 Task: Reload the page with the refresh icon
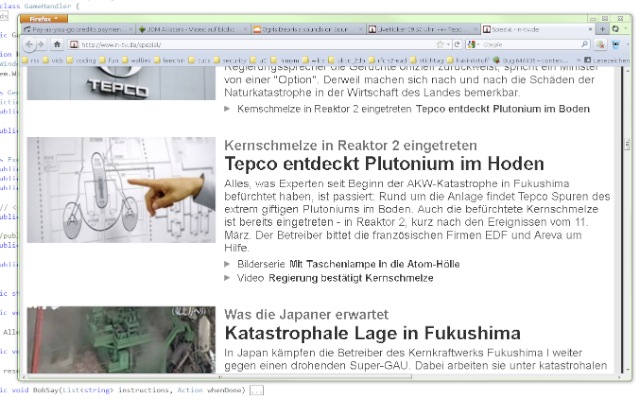(457, 45)
